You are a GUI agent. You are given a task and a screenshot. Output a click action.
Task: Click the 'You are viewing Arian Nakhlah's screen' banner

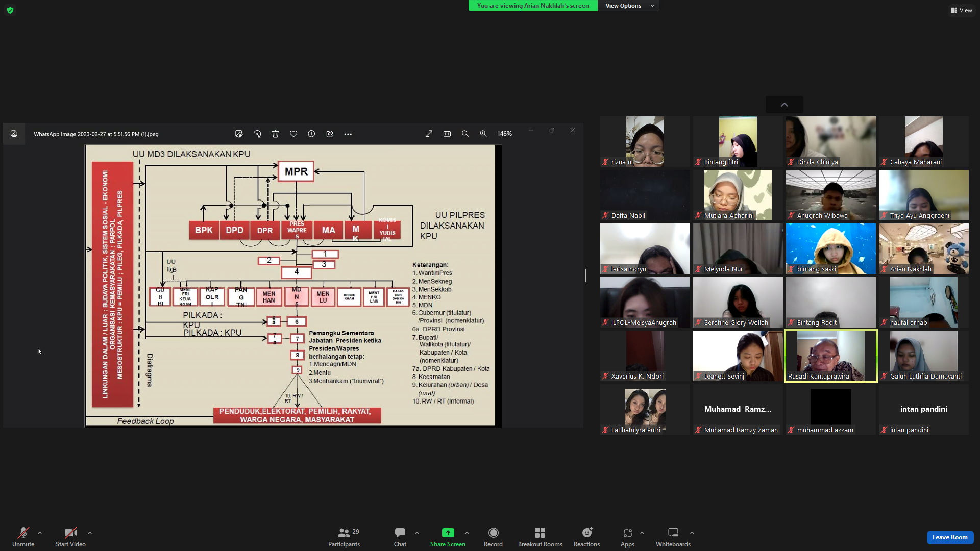coord(533,6)
